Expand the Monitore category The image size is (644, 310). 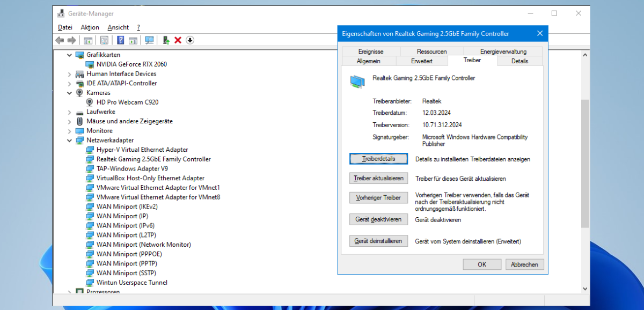click(x=69, y=131)
